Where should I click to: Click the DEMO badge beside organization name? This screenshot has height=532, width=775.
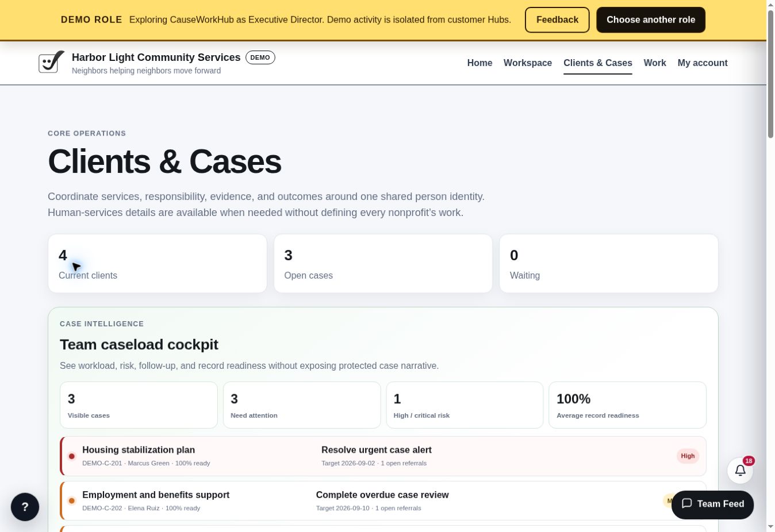260,57
